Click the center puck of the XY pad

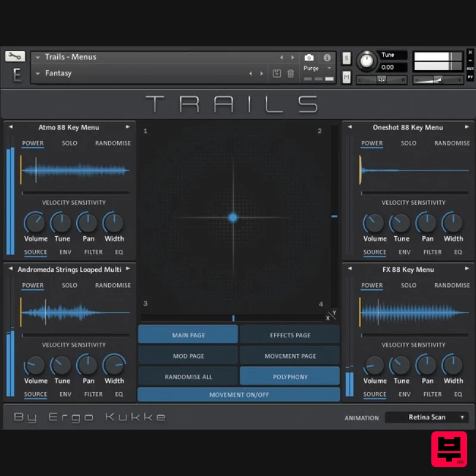pos(233,218)
